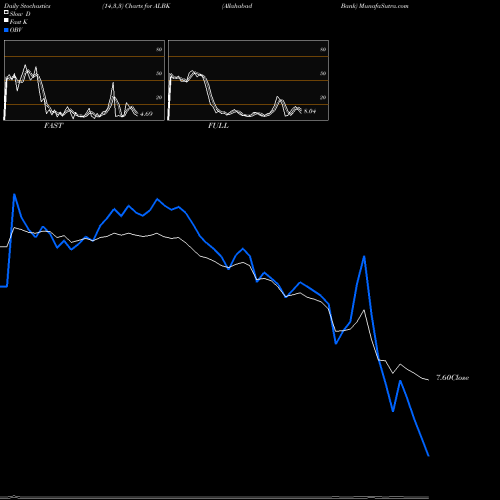Click the '(Allahabad' title text
Viewport: 500px width, 500px height.
pyautogui.click(x=237, y=6)
